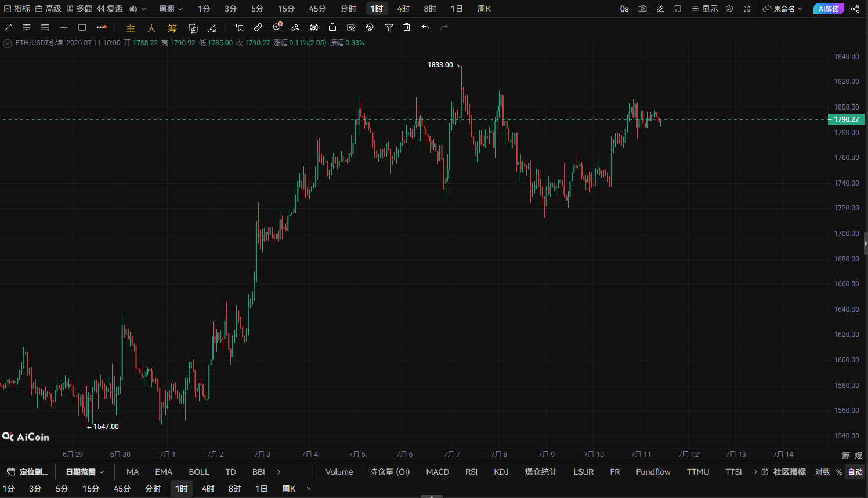Open the 日期范围 date range dropdown
The height and width of the screenshot is (498, 868).
[85, 472]
